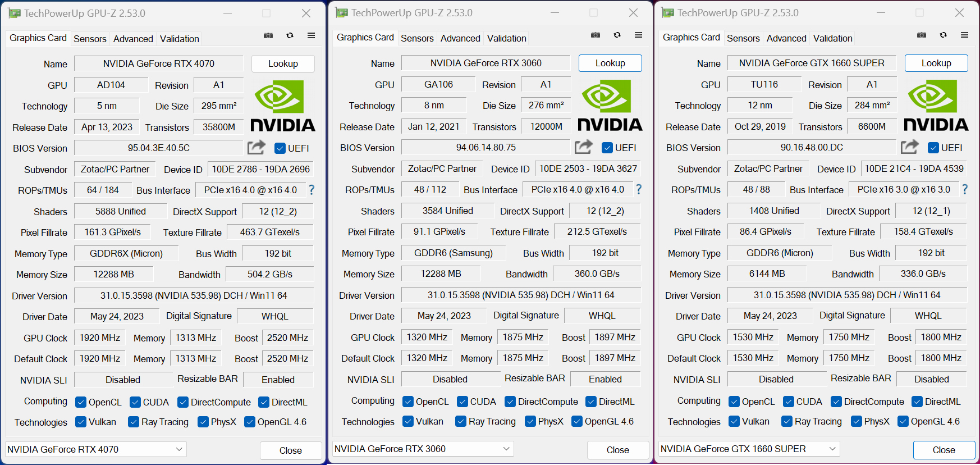Viewport: 980px width, 465px height.
Task: Click the BIOS export icon in GTX 1660 SUPER window
Action: [910, 147]
